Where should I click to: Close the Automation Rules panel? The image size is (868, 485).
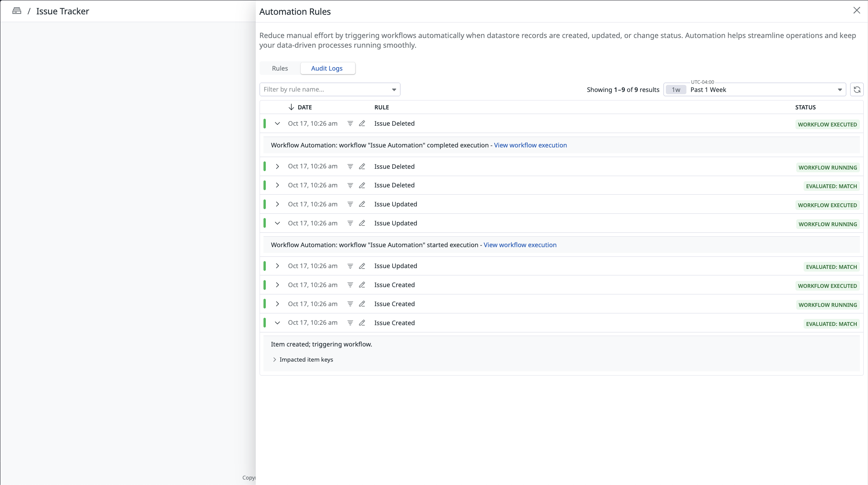tap(857, 10)
